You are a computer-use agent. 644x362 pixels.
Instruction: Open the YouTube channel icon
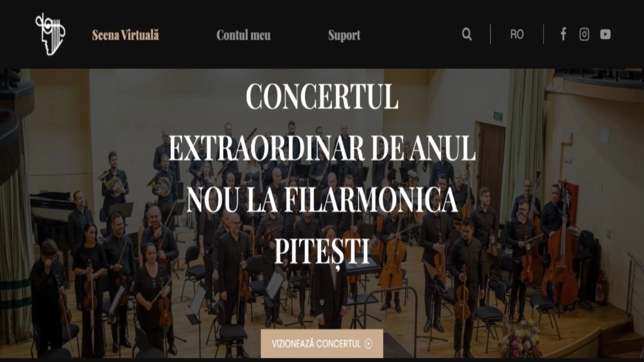[605, 34]
